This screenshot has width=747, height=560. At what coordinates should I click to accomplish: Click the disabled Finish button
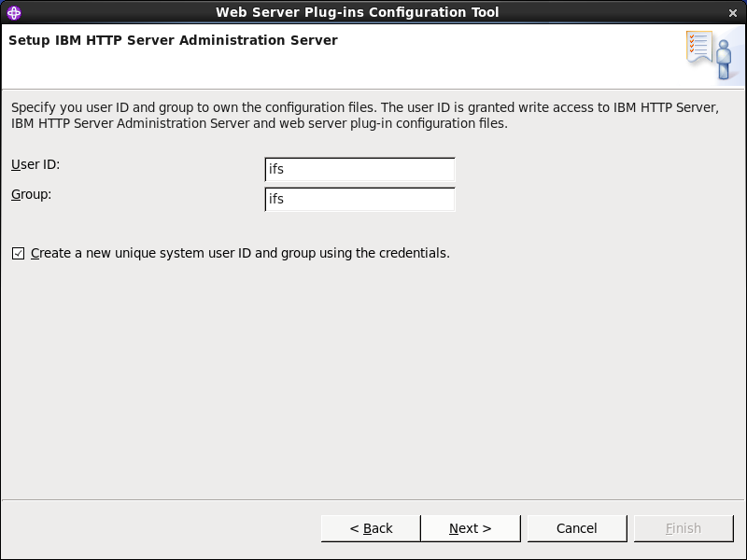(684, 528)
